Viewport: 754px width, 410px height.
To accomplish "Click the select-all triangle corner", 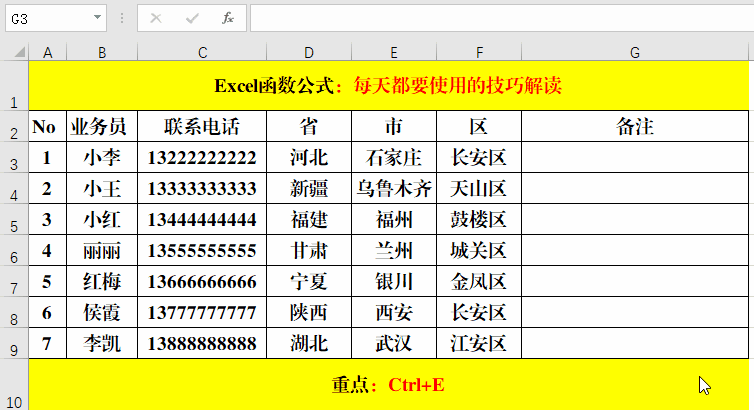I will 19,51.
